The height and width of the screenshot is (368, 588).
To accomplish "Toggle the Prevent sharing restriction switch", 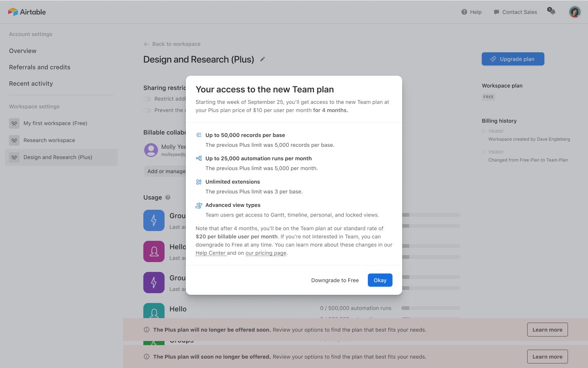I will coord(147,110).
